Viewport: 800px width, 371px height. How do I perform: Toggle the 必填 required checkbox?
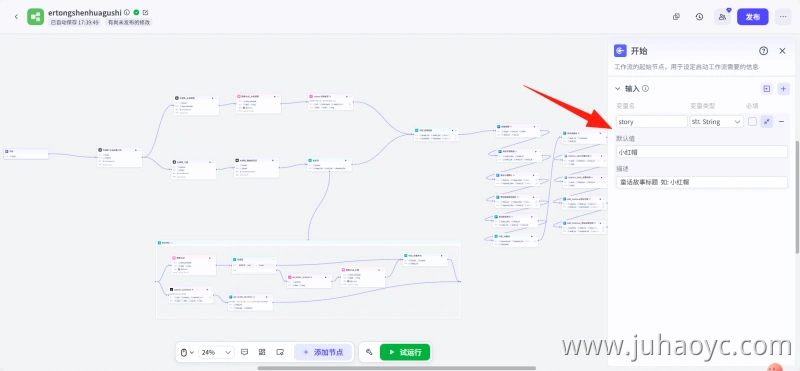pyautogui.click(x=752, y=121)
